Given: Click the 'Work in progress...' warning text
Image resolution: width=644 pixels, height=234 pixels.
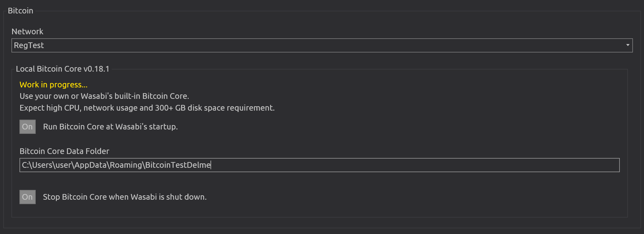Looking at the screenshot, I should (53, 85).
